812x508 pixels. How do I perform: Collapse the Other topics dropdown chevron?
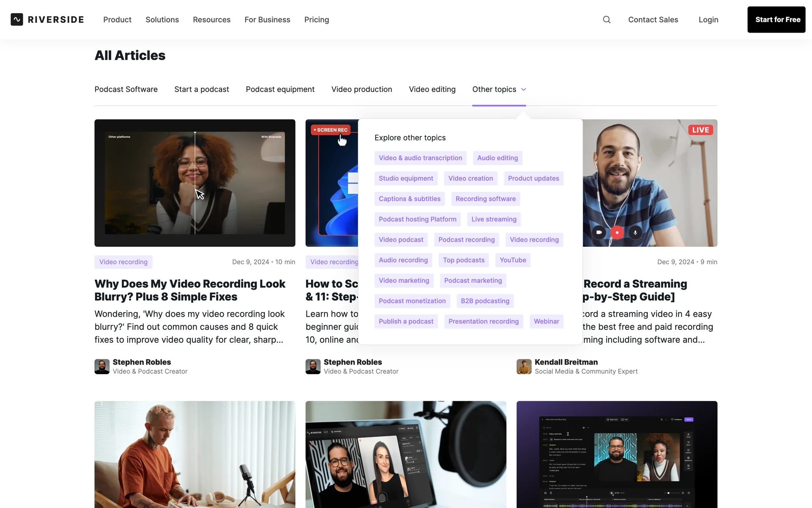coord(524,89)
